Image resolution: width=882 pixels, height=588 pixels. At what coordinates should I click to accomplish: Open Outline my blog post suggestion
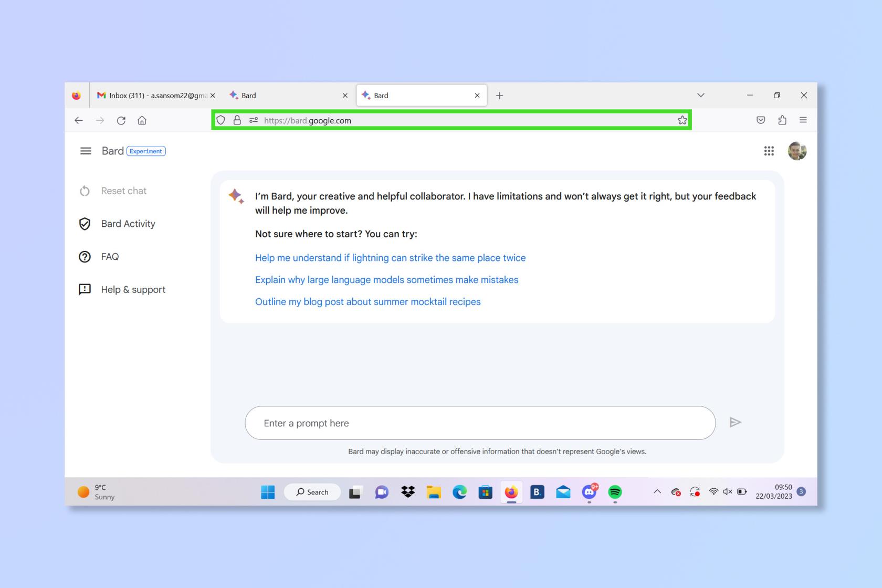pos(368,302)
